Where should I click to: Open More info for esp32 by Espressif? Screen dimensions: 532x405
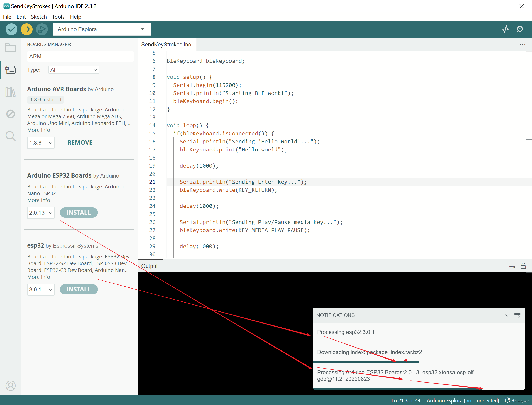coord(39,277)
